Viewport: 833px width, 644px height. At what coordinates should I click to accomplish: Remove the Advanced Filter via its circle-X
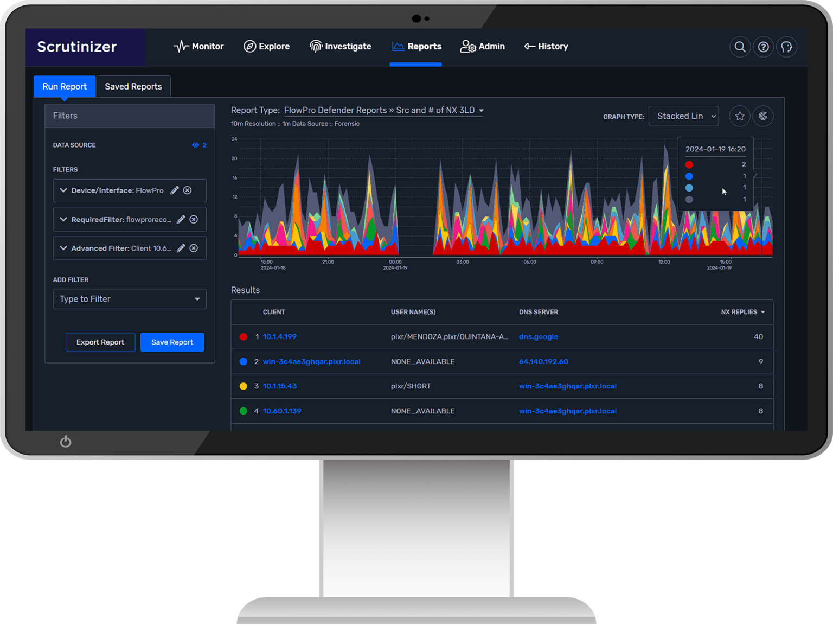click(x=194, y=248)
